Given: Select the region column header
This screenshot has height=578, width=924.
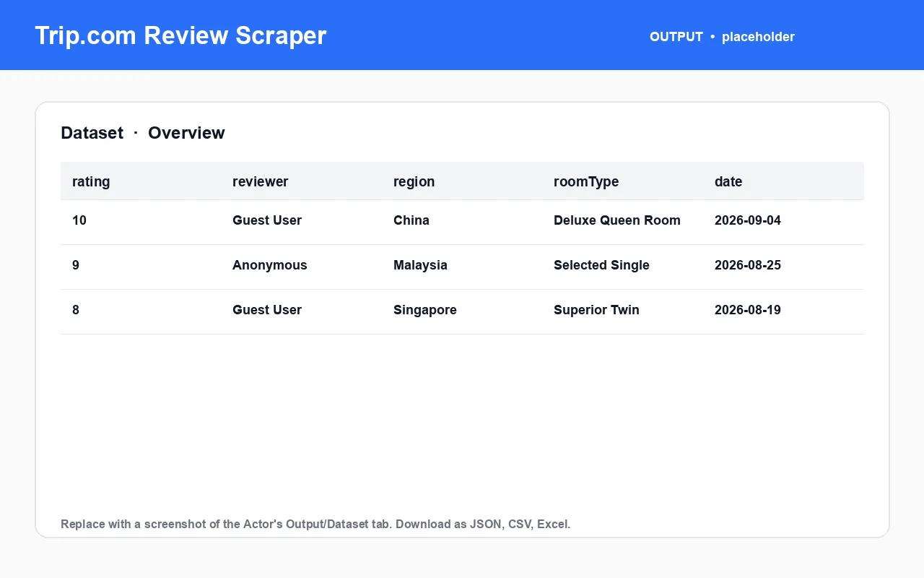Looking at the screenshot, I should [414, 181].
